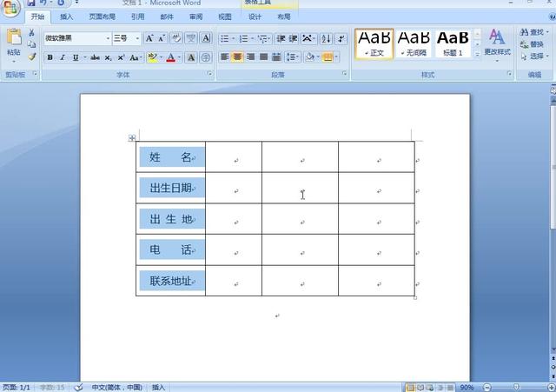556x392 pixels.
Task: Click the Shrink Font icon
Action: (x=162, y=38)
